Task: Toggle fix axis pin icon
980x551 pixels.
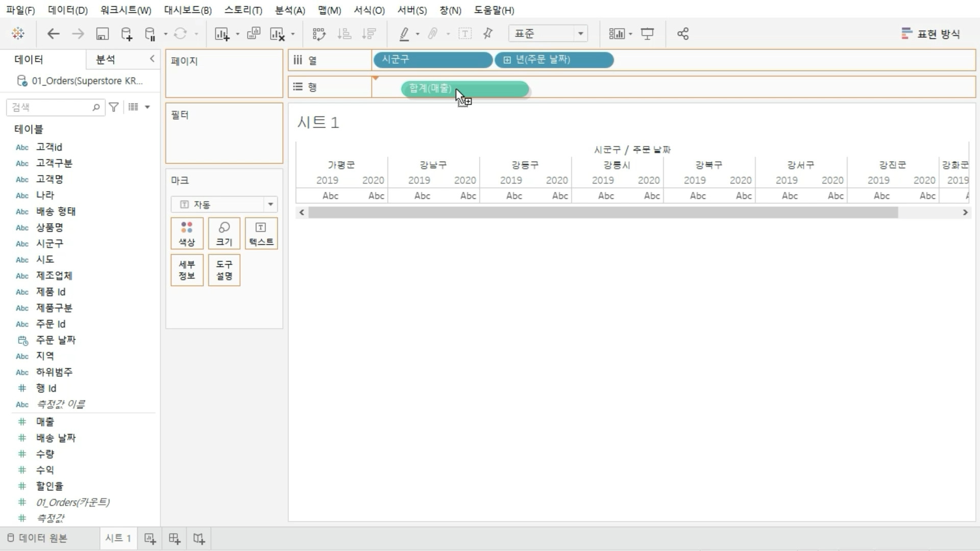Action: (x=488, y=34)
